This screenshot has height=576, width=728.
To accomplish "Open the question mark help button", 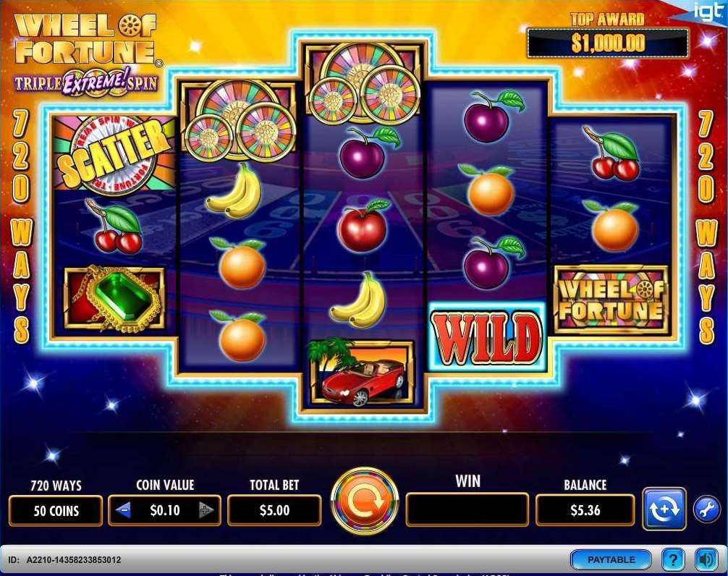I will 673,559.
